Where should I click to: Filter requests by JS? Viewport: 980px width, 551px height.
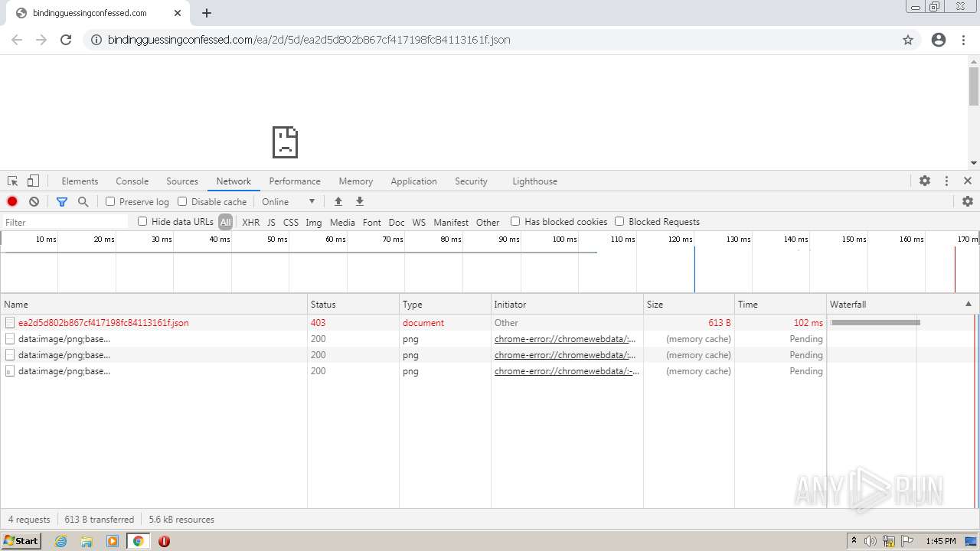[x=271, y=222]
